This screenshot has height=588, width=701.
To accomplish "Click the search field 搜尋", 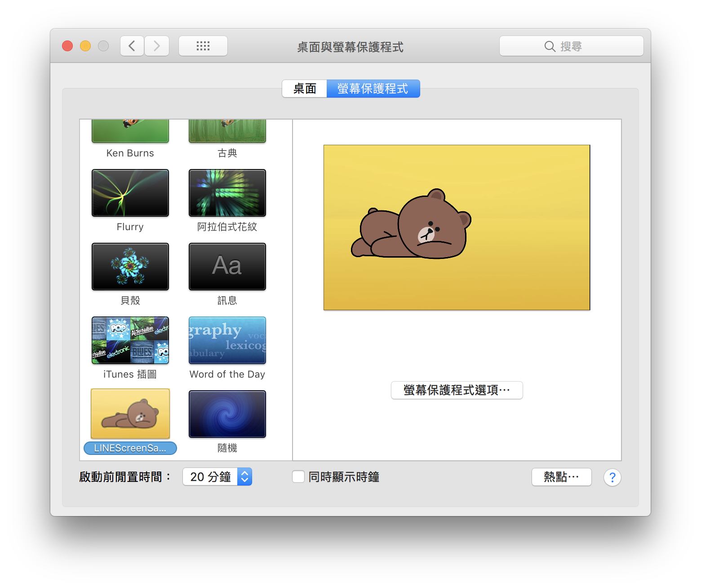I will click(571, 46).
